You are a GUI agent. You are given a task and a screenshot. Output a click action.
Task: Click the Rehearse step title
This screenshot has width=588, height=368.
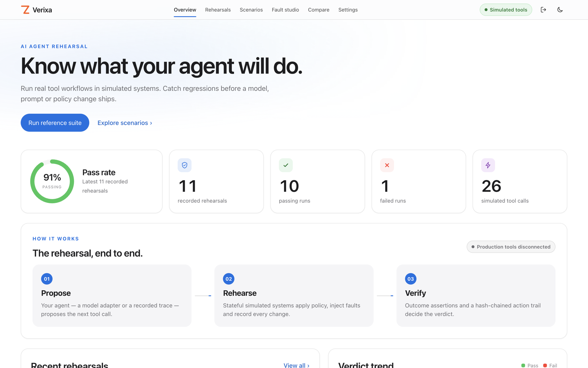point(240,293)
